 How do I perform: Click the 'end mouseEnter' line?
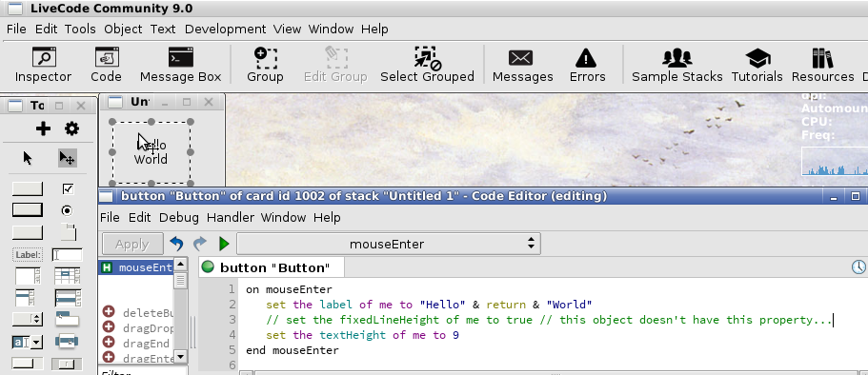pos(293,350)
